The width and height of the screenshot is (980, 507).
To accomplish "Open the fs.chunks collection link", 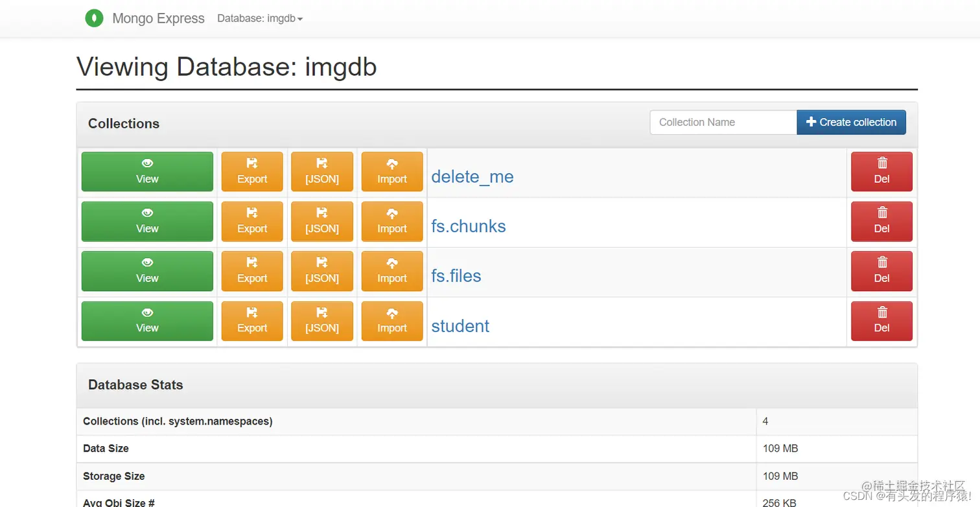I will 469,226.
